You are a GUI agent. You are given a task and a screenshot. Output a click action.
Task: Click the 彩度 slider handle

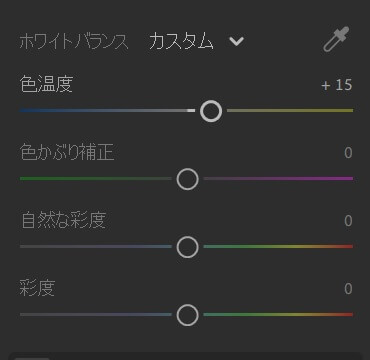click(187, 315)
